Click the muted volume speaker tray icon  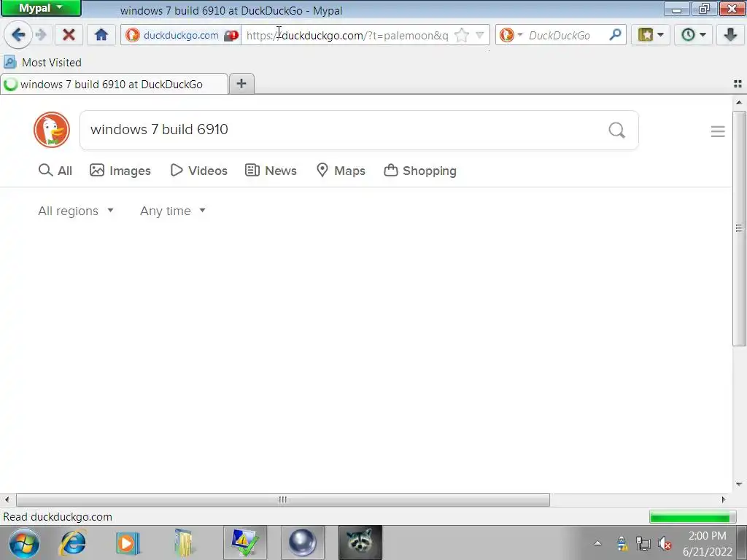click(665, 542)
